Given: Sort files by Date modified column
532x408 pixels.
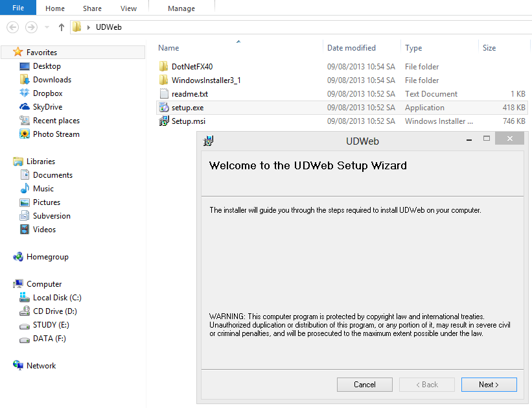Looking at the screenshot, I should point(351,48).
